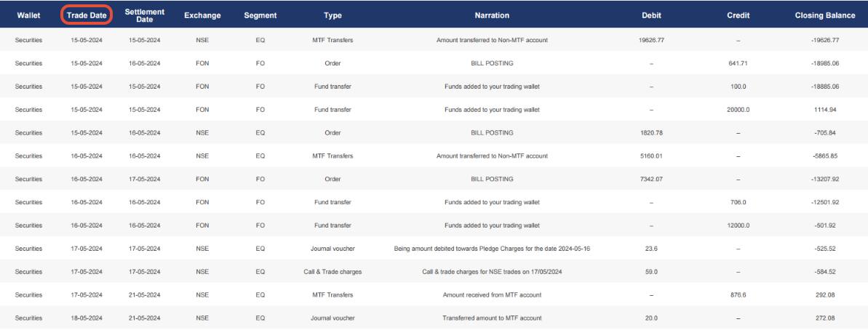Click the Narration column header

tap(492, 15)
